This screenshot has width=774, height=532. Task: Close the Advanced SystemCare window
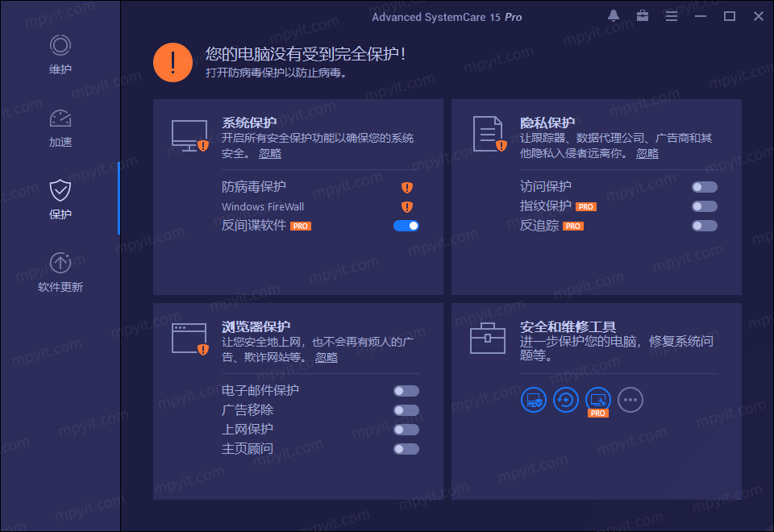coord(759,16)
